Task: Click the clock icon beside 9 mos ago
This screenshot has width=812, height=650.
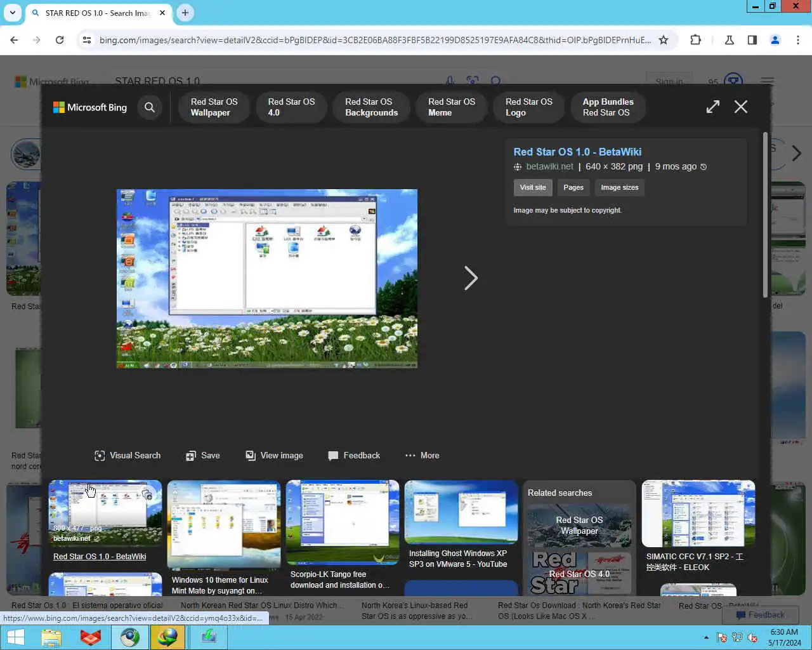Action: [704, 167]
